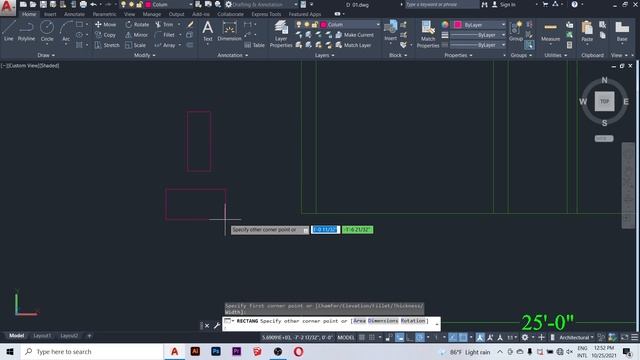Toggle the grid display in status bar
Image resolution: width=640 pixels, height=360 pixels.
tap(362, 337)
